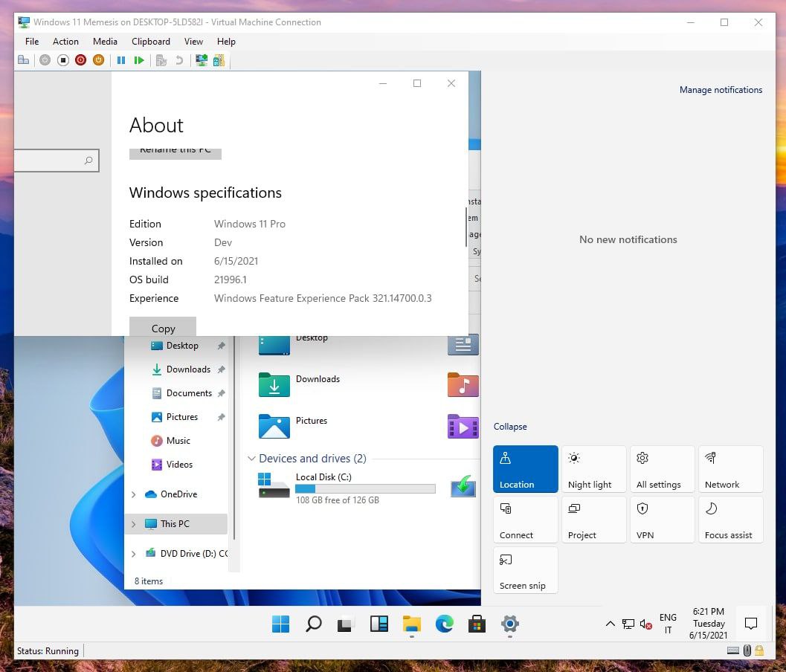Open Widgets from taskbar

coord(379,624)
